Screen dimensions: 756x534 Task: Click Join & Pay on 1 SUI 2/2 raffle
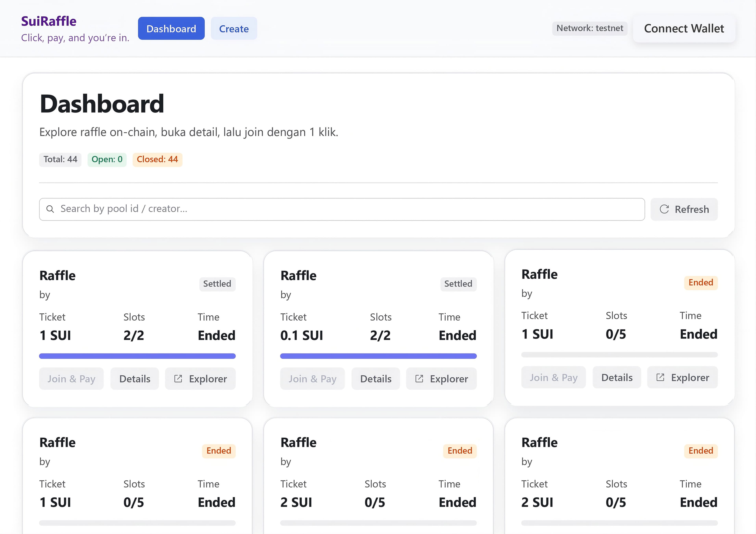point(71,379)
